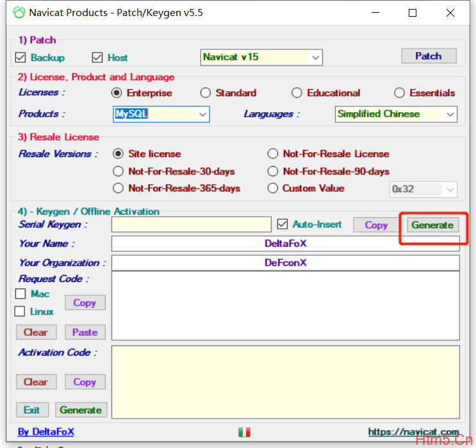Select the Essentials license option

click(x=399, y=93)
